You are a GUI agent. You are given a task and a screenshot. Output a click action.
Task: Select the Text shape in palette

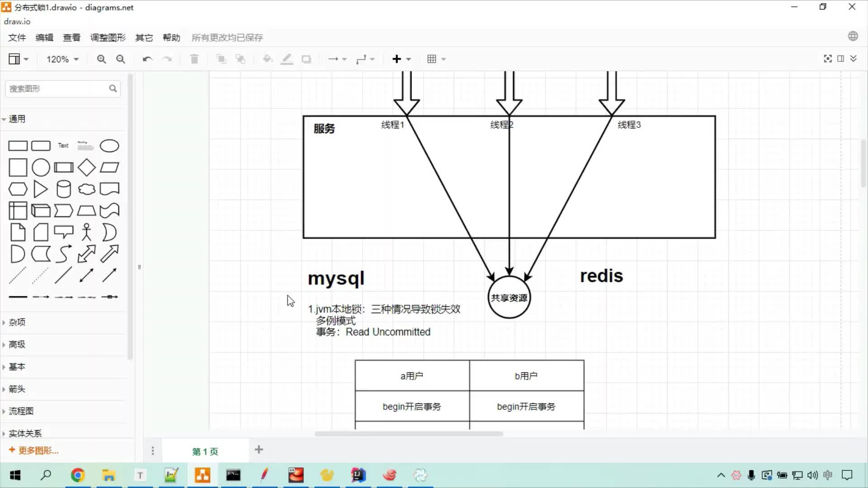tap(63, 145)
